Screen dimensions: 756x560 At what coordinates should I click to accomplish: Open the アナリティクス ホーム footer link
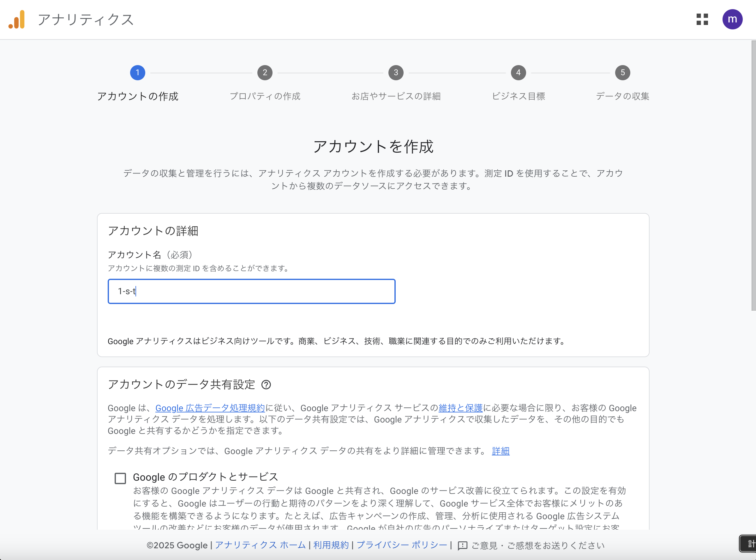[x=260, y=545]
